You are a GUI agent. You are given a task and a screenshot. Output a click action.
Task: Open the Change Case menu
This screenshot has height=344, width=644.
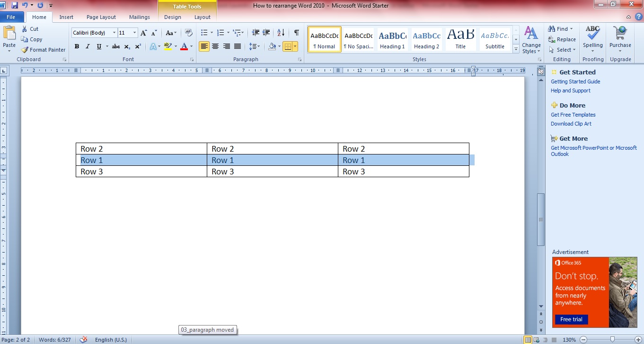tap(171, 33)
